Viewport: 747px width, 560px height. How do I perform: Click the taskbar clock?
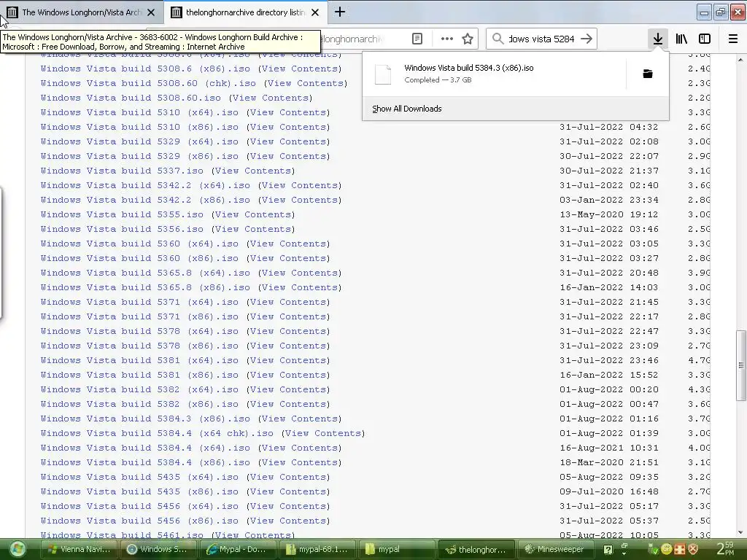coord(725,548)
